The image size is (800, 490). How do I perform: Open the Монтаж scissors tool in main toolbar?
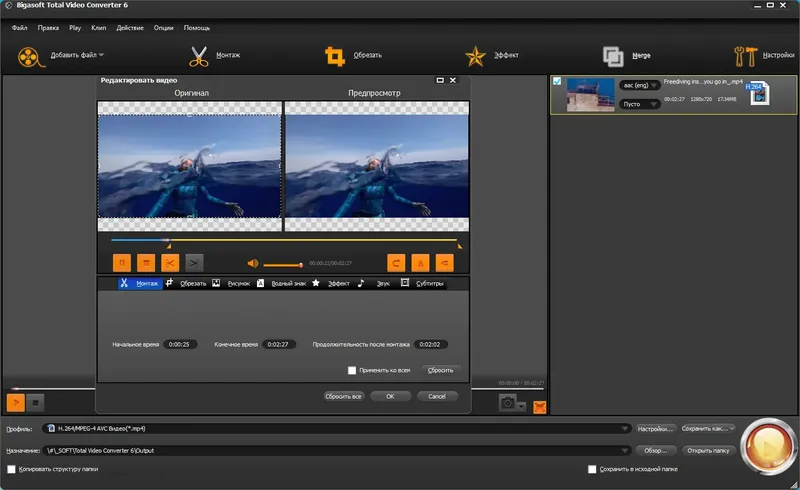[198, 56]
